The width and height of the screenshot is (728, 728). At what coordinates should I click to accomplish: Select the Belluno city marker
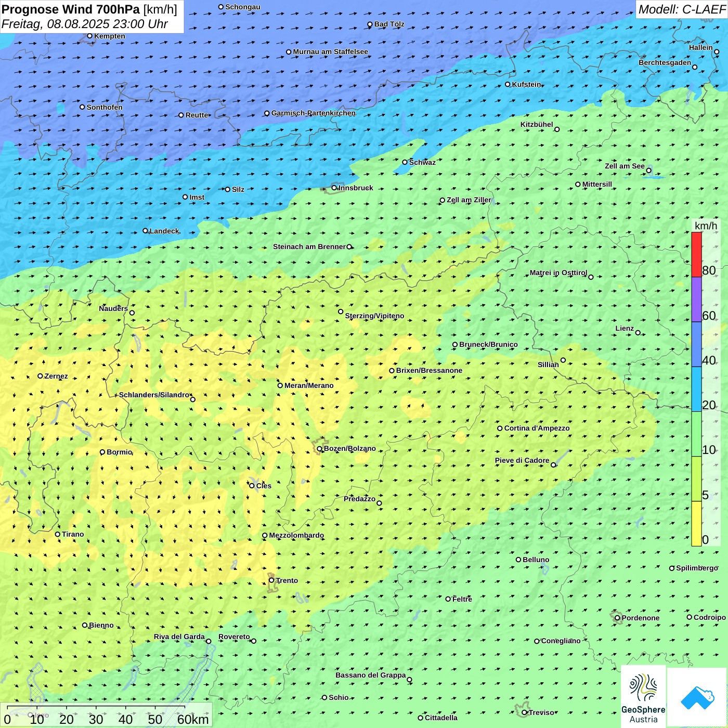point(518,560)
